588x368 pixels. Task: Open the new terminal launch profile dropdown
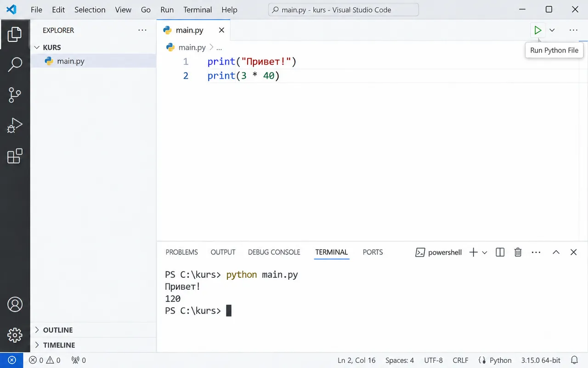pos(485,252)
